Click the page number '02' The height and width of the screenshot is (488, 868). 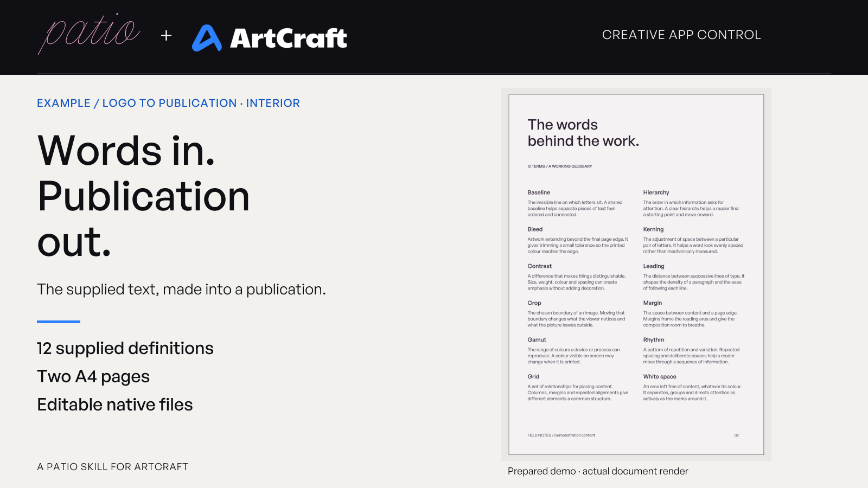(x=737, y=435)
